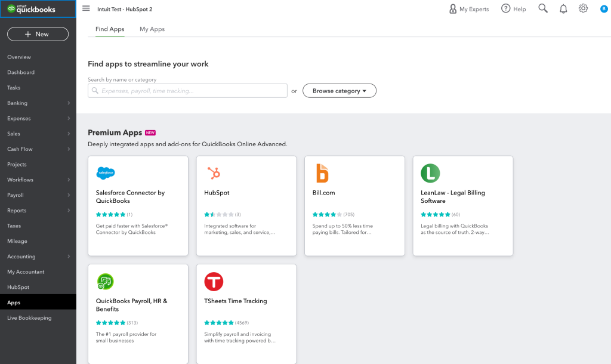Open QuickBooks Payroll, HR & Benefits title

click(132, 305)
